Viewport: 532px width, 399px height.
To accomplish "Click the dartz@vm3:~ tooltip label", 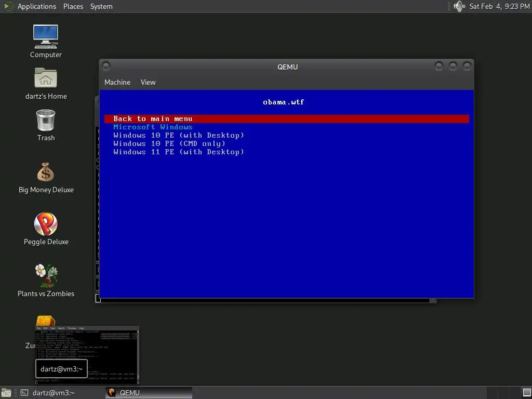I will coord(61,369).
